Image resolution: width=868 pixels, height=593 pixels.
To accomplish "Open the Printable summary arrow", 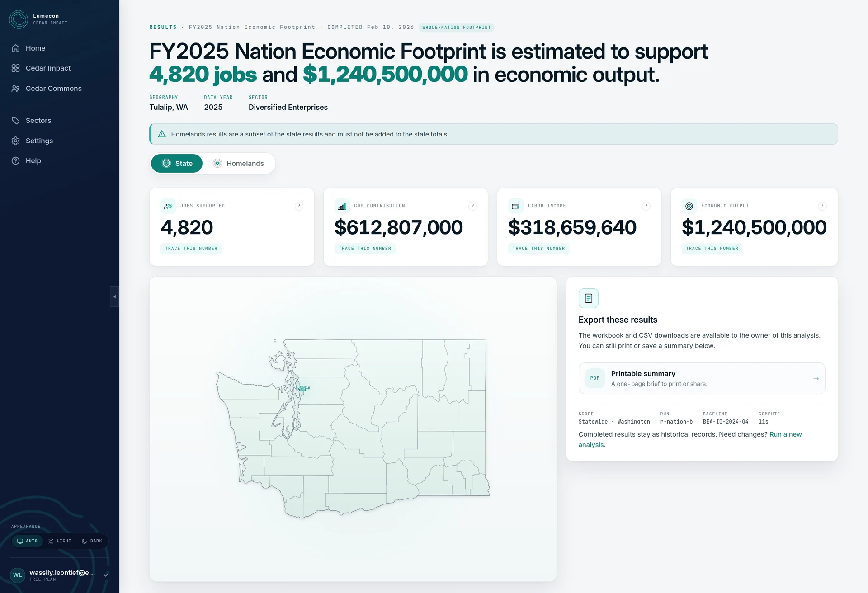I will click(x=816, y=379).
